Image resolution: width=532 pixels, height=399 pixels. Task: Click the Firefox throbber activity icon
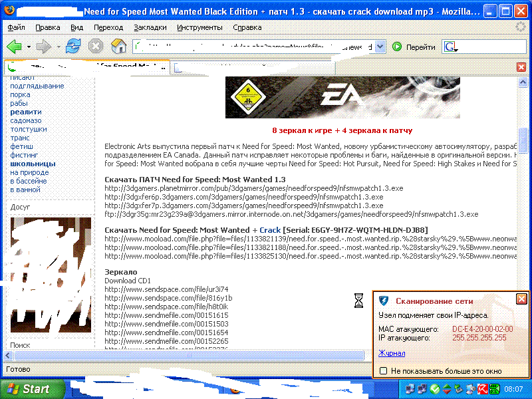pos(520,27)
